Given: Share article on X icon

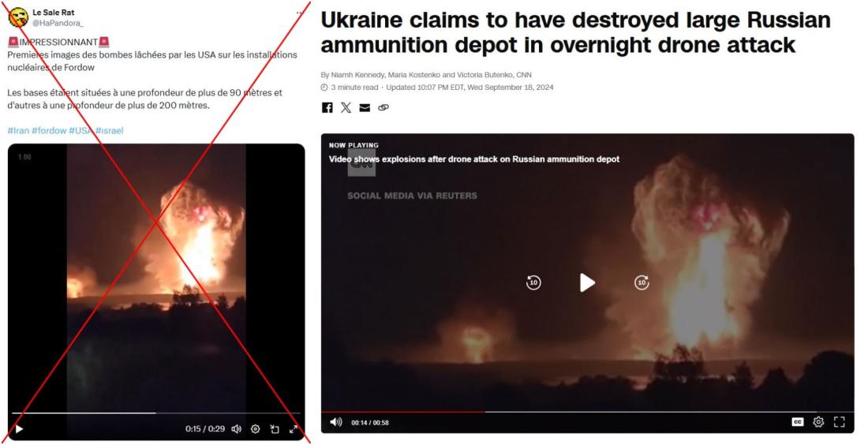Looking at the screenshot, I should coord(346,107).
